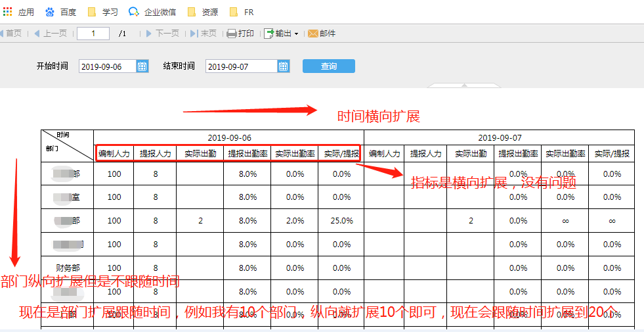
Task: Focus the 开始时间 date field
Action: (x=108, y=66)
